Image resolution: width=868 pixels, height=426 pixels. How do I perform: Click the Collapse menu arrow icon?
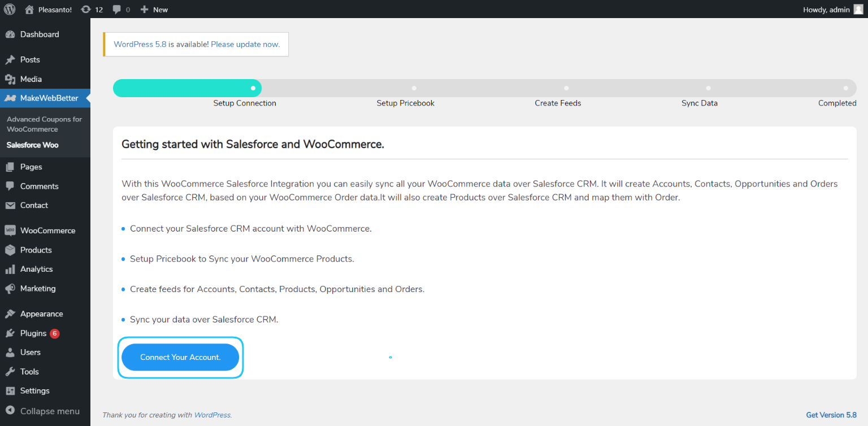tap(10, 411)
